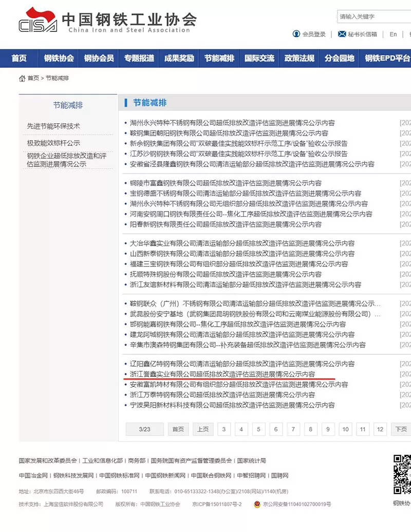
Task: Open the 建龙阿城钢铁 notice
Action: [x=242, y=335]
